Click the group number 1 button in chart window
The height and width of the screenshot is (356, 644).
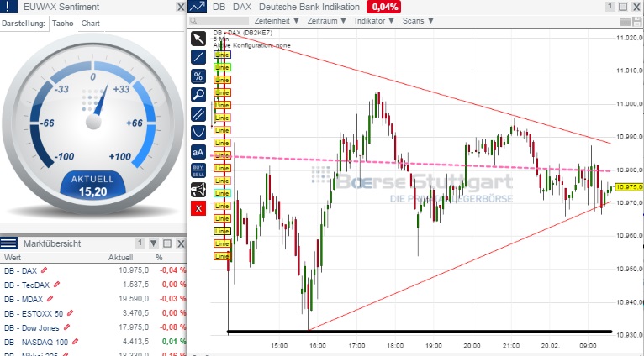(x=610, y=7)
